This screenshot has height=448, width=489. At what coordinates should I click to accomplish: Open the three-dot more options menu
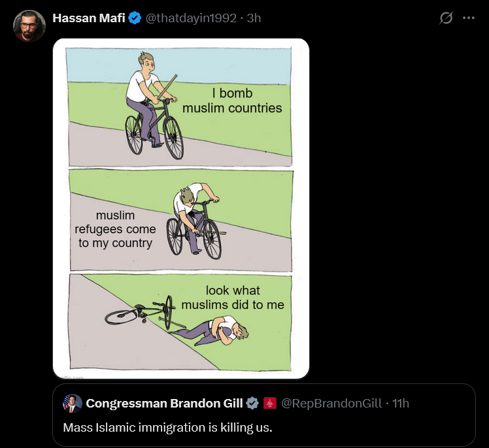(468, 18)
